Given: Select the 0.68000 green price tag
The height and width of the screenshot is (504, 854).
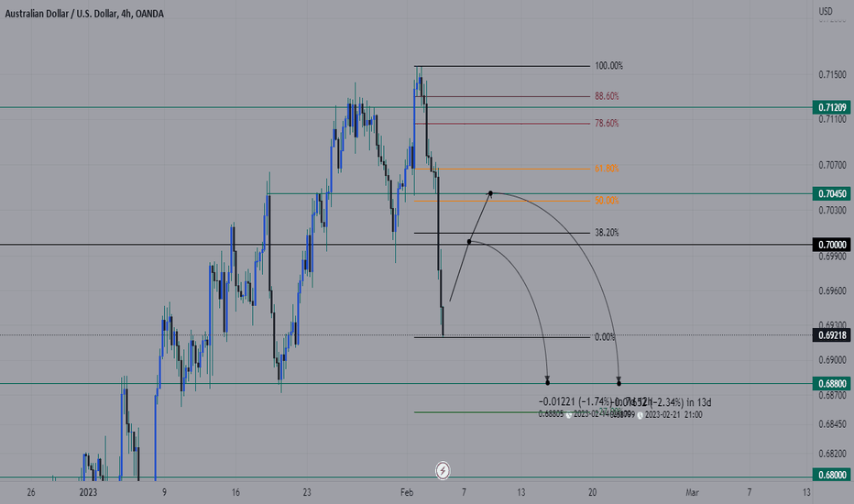Looking at the screenshot, I should (x=833, y=475).
